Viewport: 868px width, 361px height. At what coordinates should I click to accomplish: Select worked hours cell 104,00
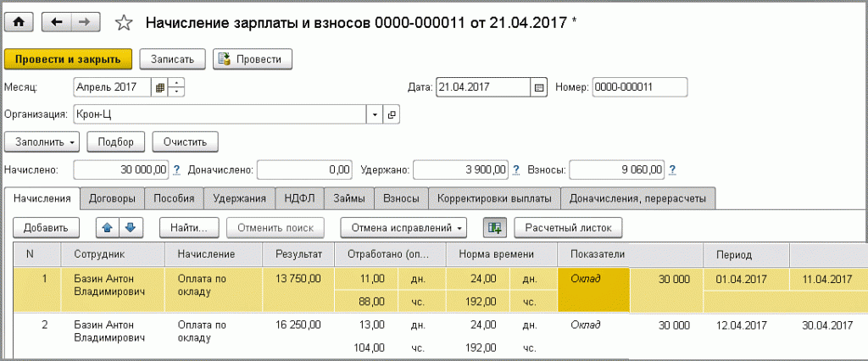[x=366, y=347]
